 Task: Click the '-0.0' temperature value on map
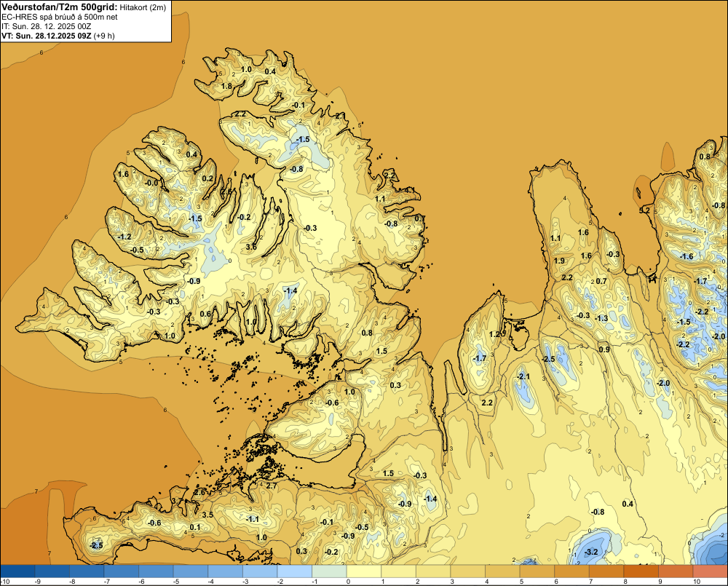click(152, 183)
